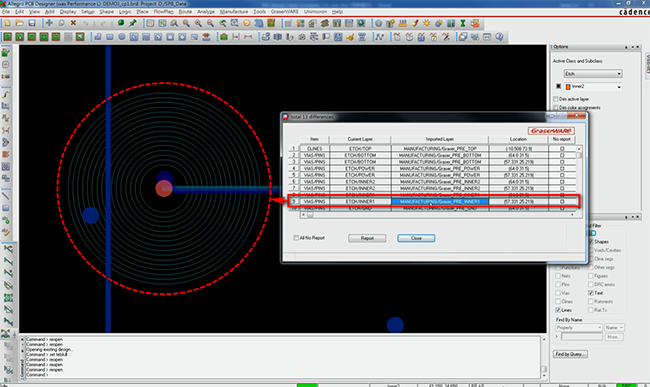
Task: Open the Name dropdown under Find By Name
Action: tap(614, 327)
